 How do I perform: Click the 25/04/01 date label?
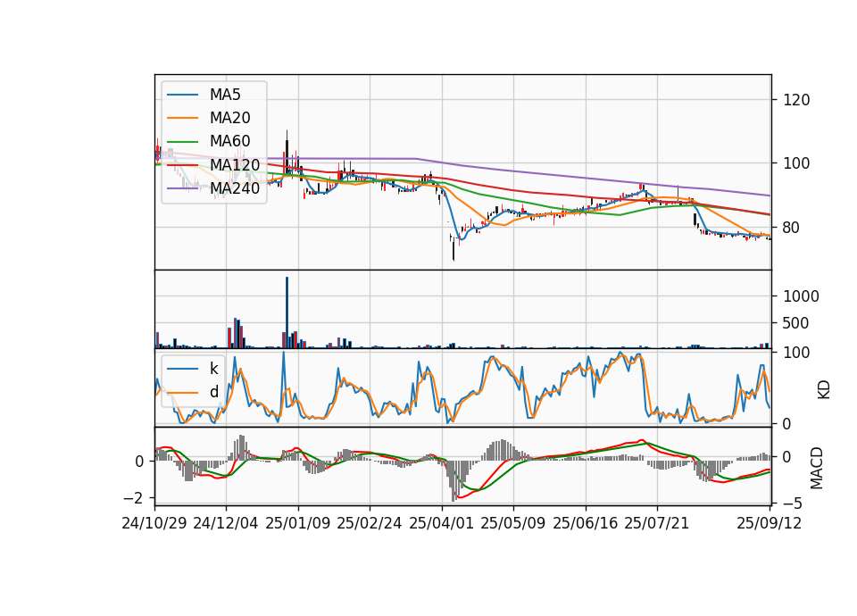(x=442, y=524)
